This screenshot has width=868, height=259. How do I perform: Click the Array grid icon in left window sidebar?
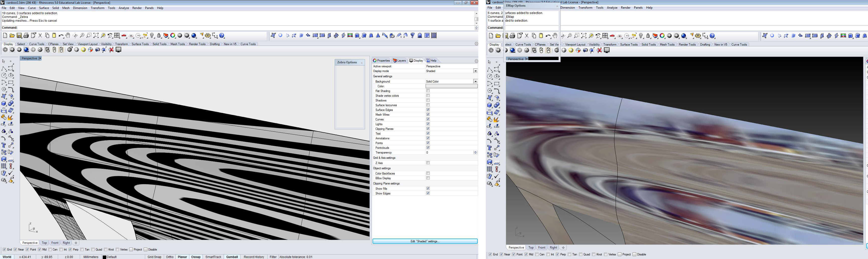[4, 166]
